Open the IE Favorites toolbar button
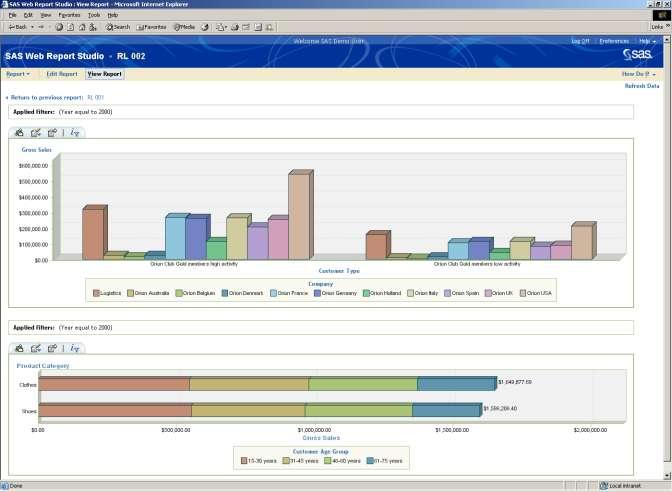The image size is (672, 492). point(151,27)
